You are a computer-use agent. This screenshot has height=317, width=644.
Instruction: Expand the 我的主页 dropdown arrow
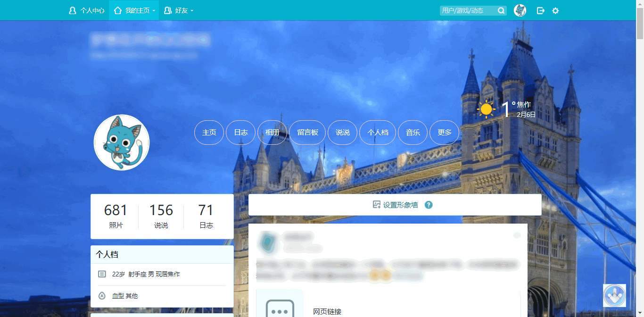(x=153, y=10)
